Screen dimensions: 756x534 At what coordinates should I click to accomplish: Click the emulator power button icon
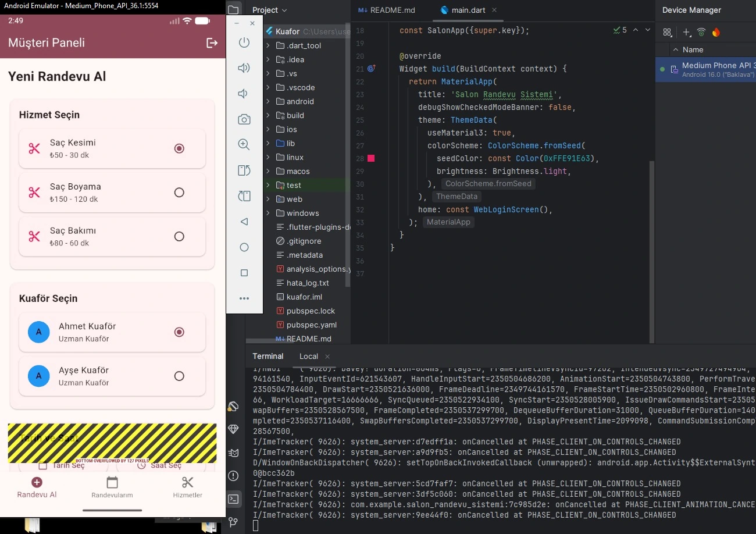(x=244, y=42)
